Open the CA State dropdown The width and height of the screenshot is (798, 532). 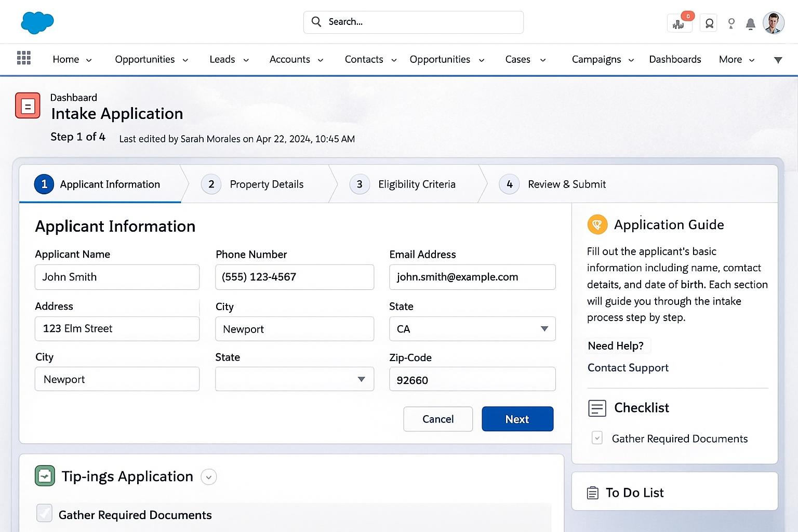pyautogui.click(x=544, y=328)
